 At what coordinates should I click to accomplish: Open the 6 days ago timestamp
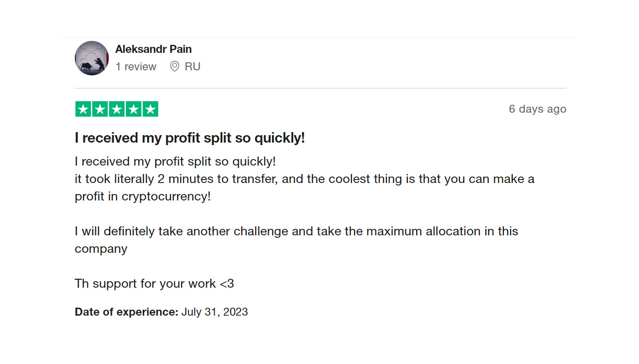538,109
